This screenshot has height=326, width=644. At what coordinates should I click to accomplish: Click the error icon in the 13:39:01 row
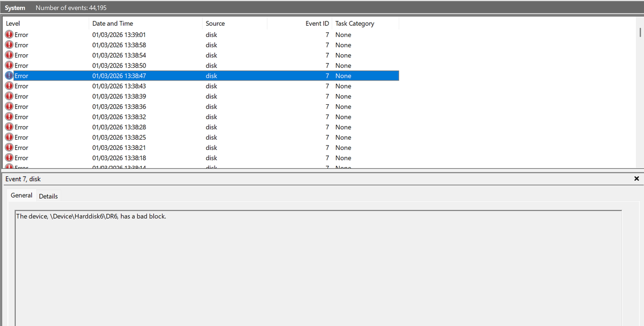[x=9, y=35]
